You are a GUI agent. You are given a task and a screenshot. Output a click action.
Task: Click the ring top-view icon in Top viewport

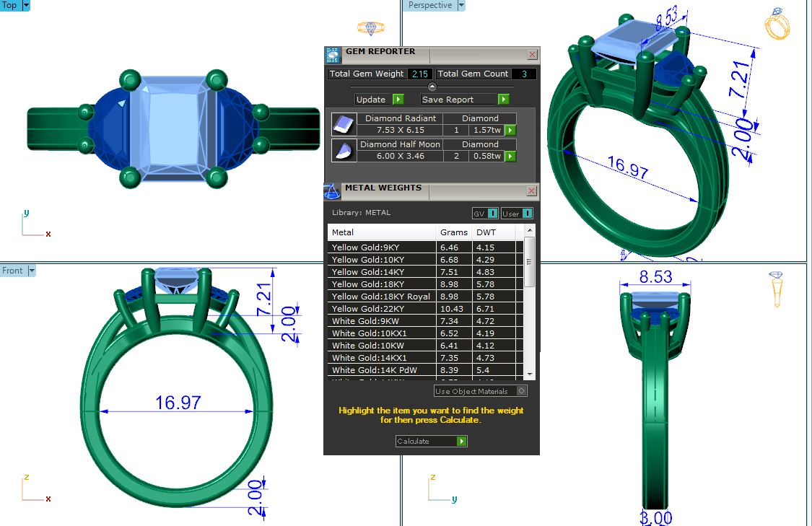pos(371,28)
